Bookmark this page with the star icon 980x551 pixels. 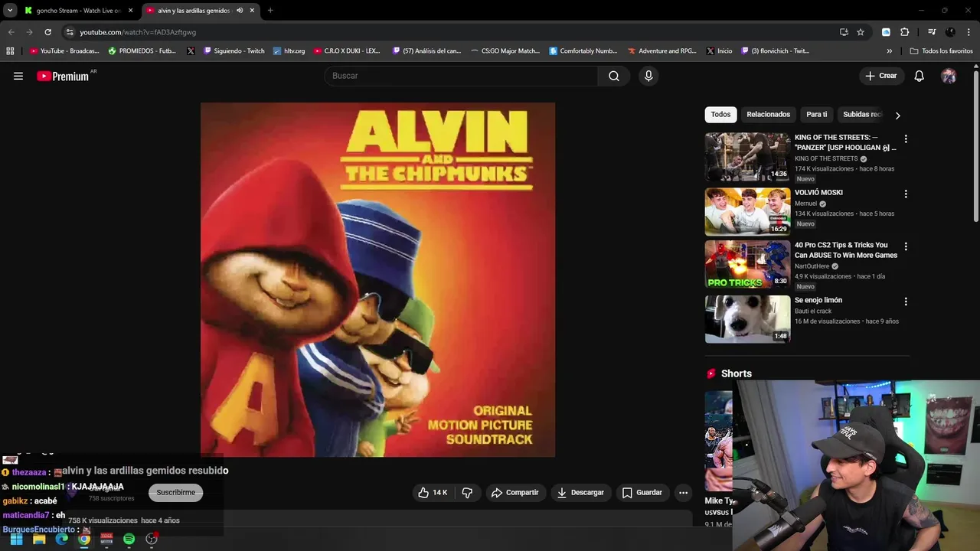coord(861,32)
